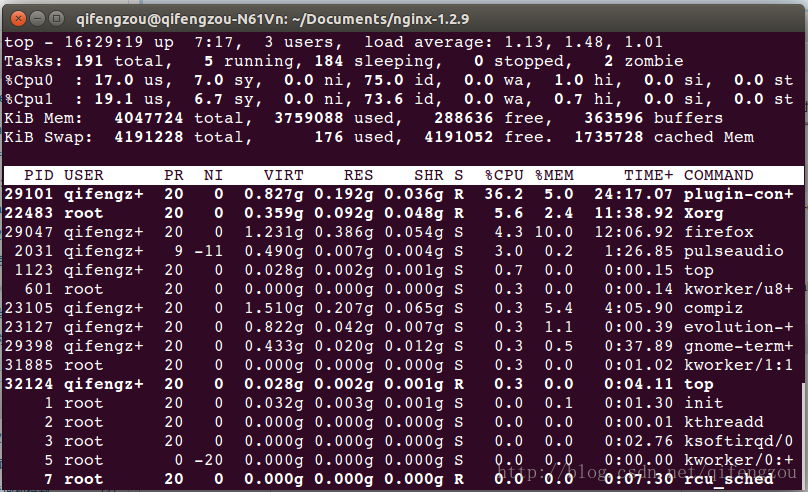Click the USER column header
The height and width of the screenshot is (492, 808).
point(83,176)
